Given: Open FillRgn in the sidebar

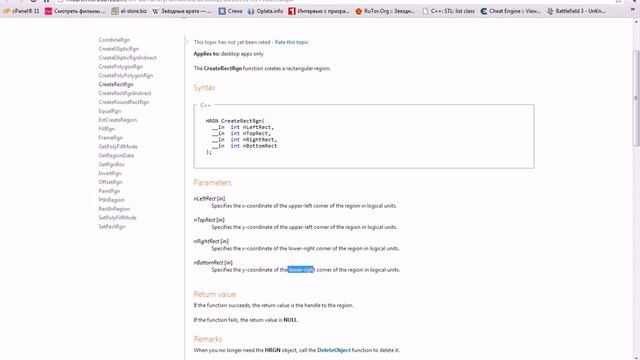Looking at the screenshot, I should (107, 129).
